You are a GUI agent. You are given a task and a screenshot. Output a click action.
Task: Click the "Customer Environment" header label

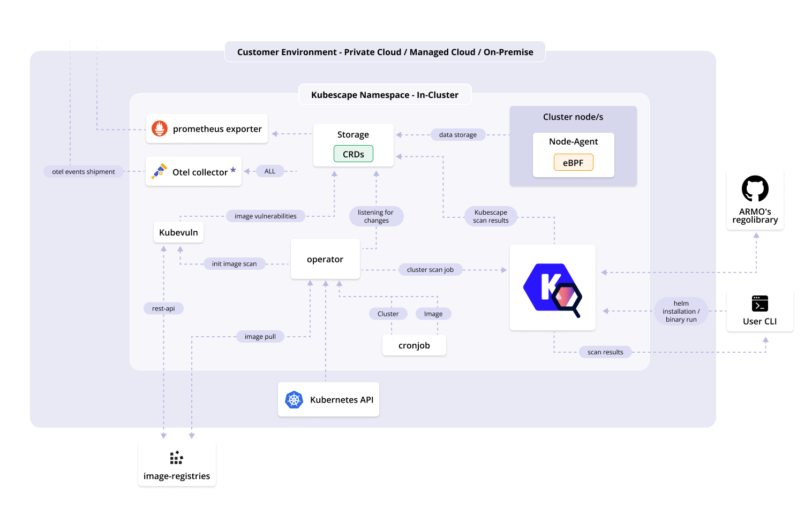point(385,52)
